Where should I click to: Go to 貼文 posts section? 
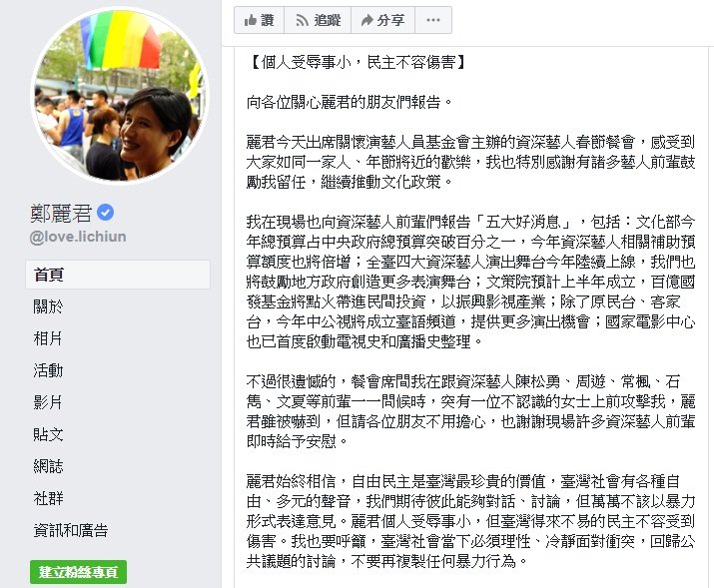tap(48, 434)
